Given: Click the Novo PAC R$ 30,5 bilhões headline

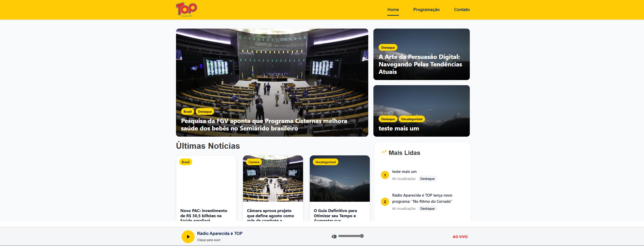Looking at the screenshot, I should pyautogui.click(x=203, y=215).
